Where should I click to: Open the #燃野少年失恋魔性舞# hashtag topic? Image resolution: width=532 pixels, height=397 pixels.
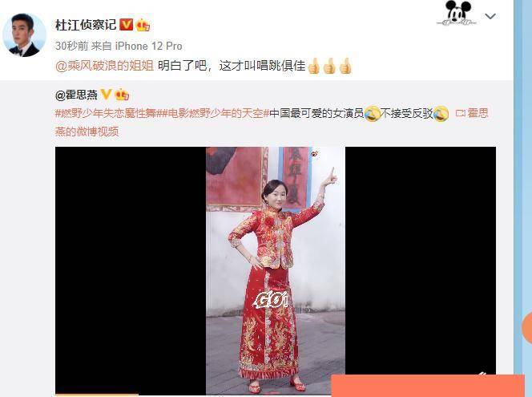[106, 113]
